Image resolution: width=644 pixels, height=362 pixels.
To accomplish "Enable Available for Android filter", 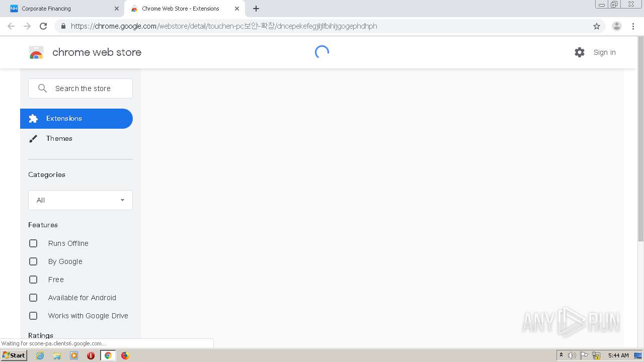I will click(x=33, y=298).
